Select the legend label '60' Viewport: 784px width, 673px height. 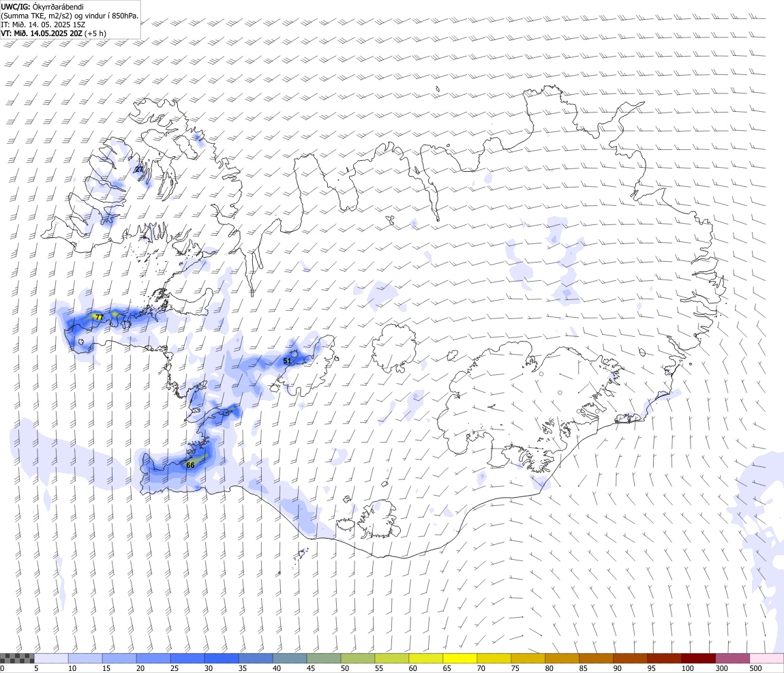click(x=412, y=668)
